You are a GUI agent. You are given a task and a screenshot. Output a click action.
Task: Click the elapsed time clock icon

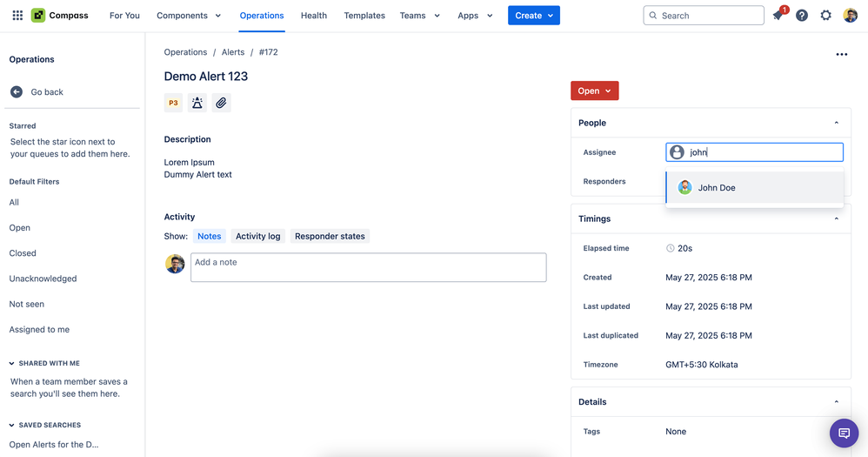[x=671, y=248]
